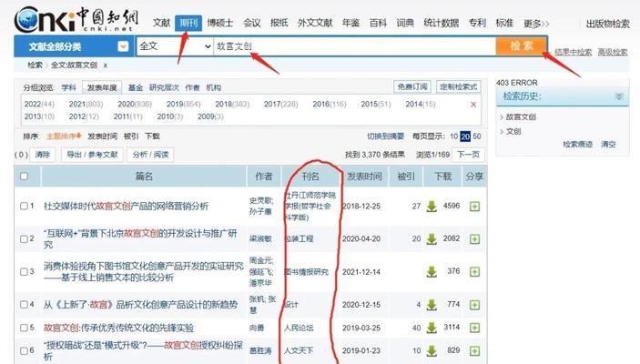Open 高级检索 advanced search link

point(613,52)
